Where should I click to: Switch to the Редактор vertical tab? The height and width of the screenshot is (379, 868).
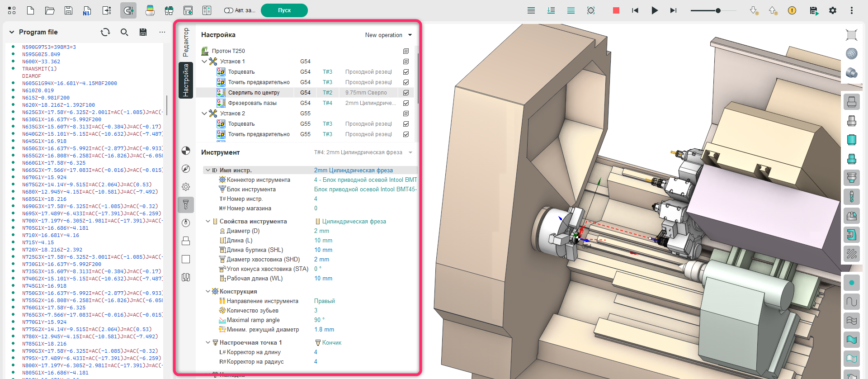(x=186, y=42)
